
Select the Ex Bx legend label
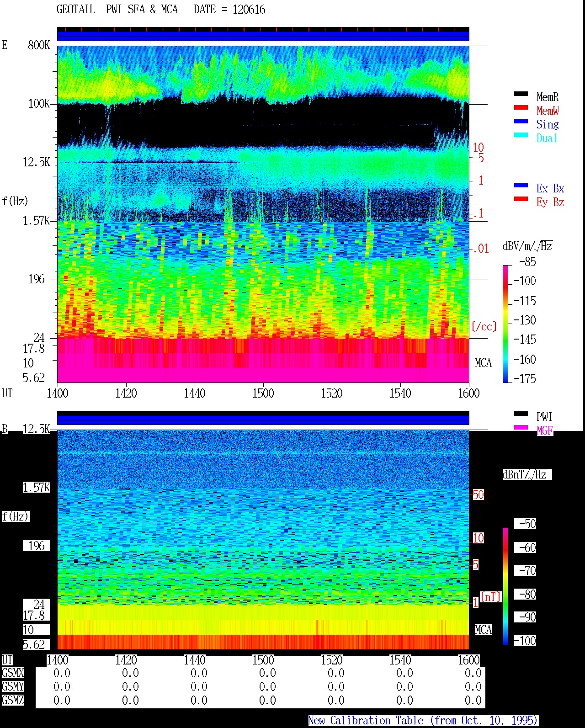(550, 188)
